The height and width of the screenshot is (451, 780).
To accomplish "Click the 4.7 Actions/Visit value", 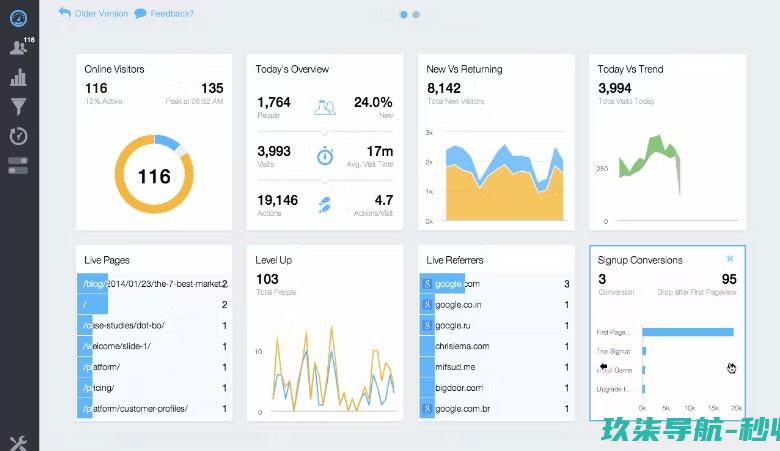I will [384, 200].
